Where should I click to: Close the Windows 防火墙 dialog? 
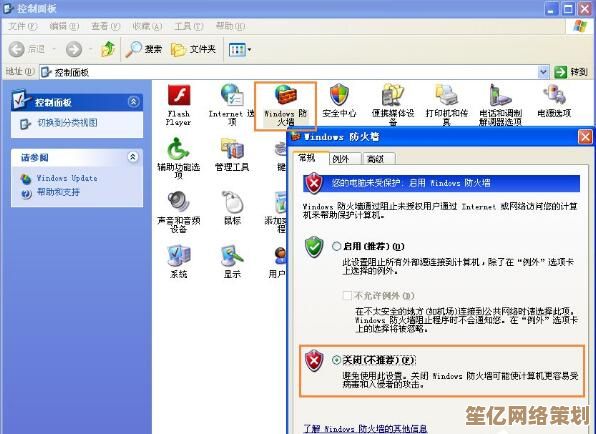(x=585, y=137)
